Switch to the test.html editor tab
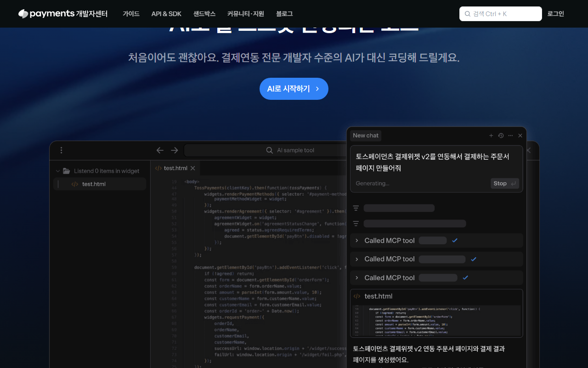The image size is (588, 368). pyautogui.click(x=175, y=168)
